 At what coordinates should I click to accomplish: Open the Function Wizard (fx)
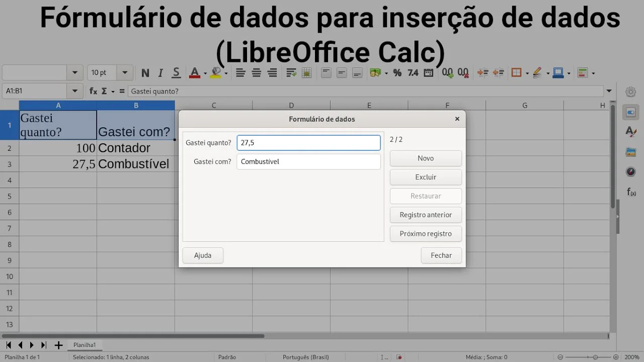93,91
